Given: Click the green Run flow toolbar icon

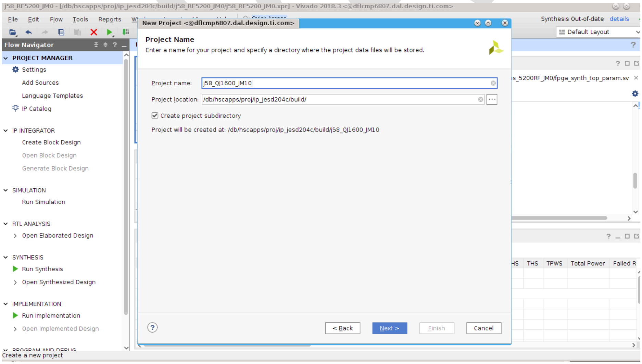Looking at the screenshot, I should click(110, 32).
